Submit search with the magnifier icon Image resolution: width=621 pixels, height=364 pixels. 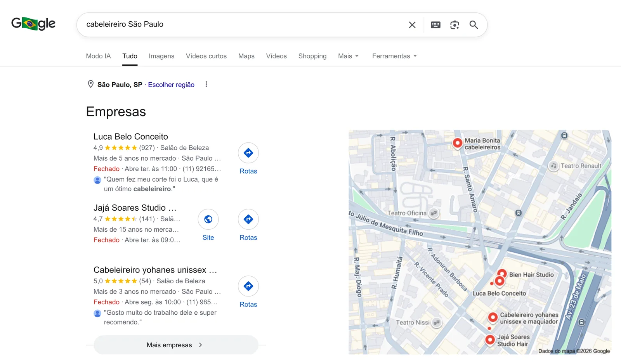pos(474,25)
